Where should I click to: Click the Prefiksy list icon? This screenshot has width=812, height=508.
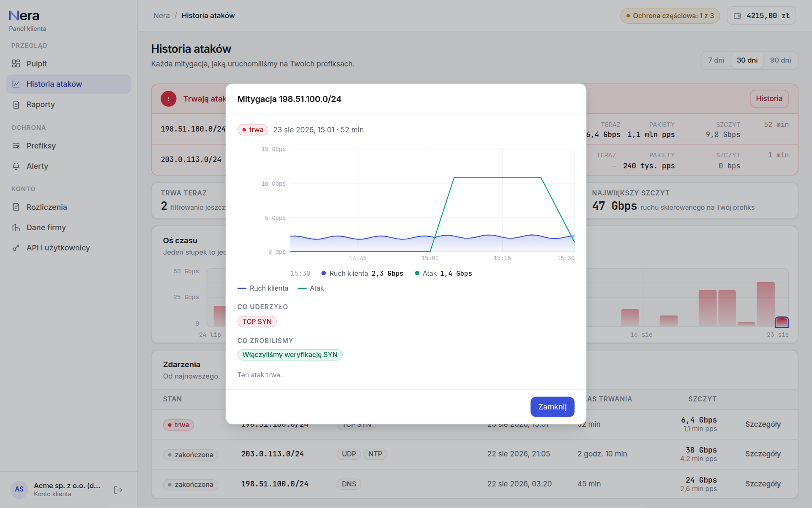[x=16, y=146]
